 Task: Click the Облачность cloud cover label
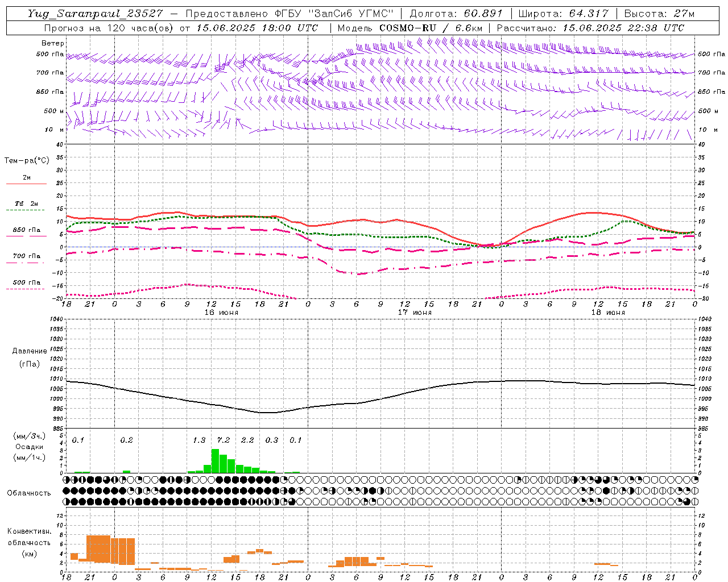point(28,493)
